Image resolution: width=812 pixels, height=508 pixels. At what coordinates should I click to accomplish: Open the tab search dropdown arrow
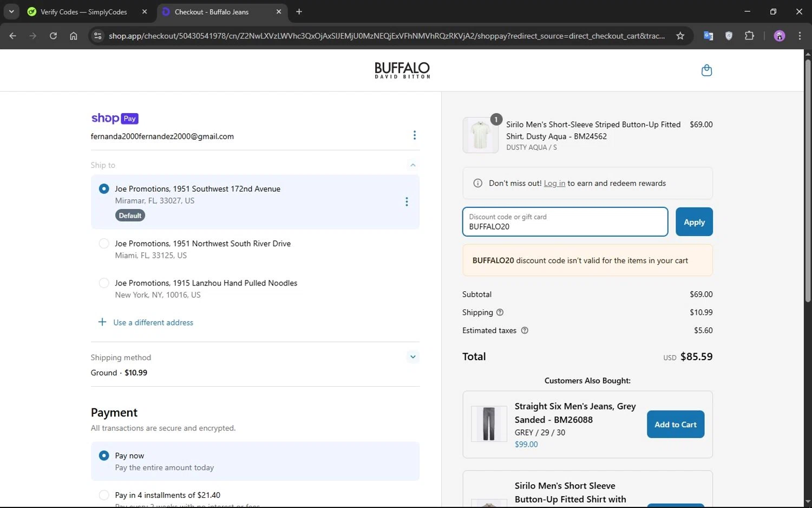[x=11, y=11]
